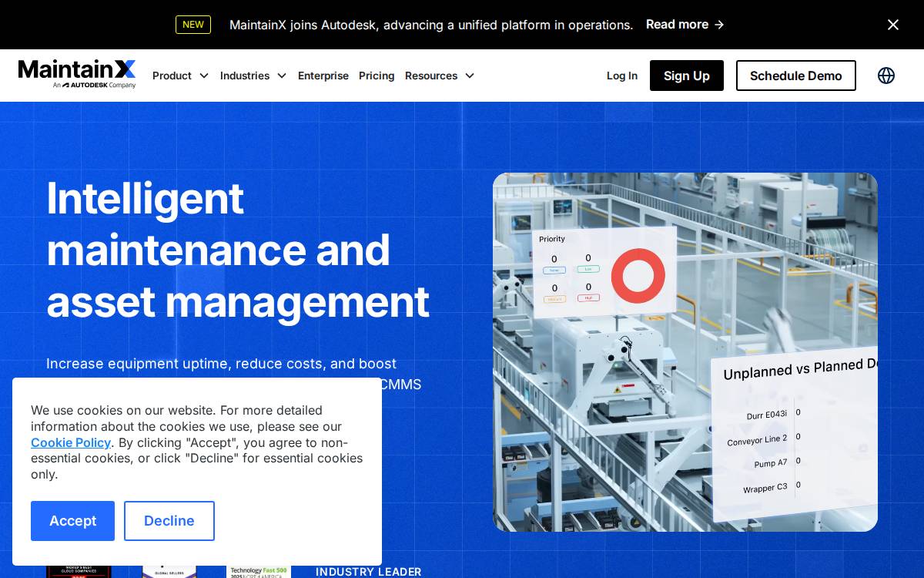Screen dimensions: 924x578
Task: Go to the Pricing page
Action: [x=377, y=76]
